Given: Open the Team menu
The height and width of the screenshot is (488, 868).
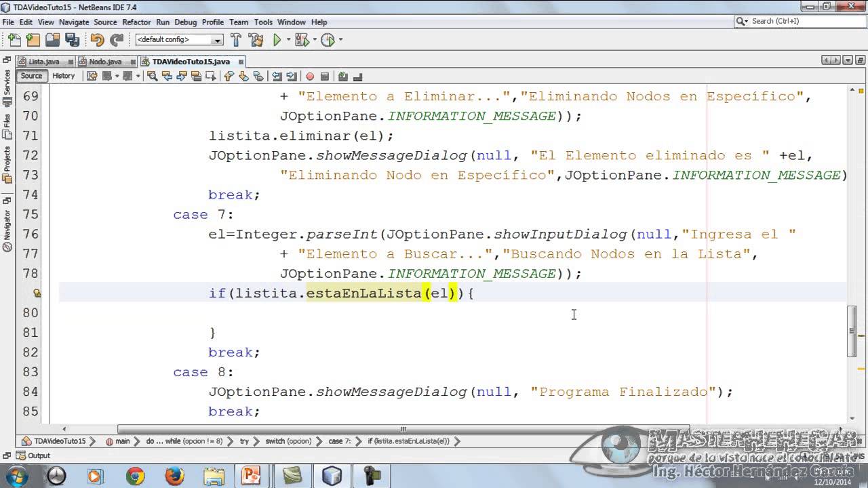Looking at the screenshot, I should pos(239,22).
